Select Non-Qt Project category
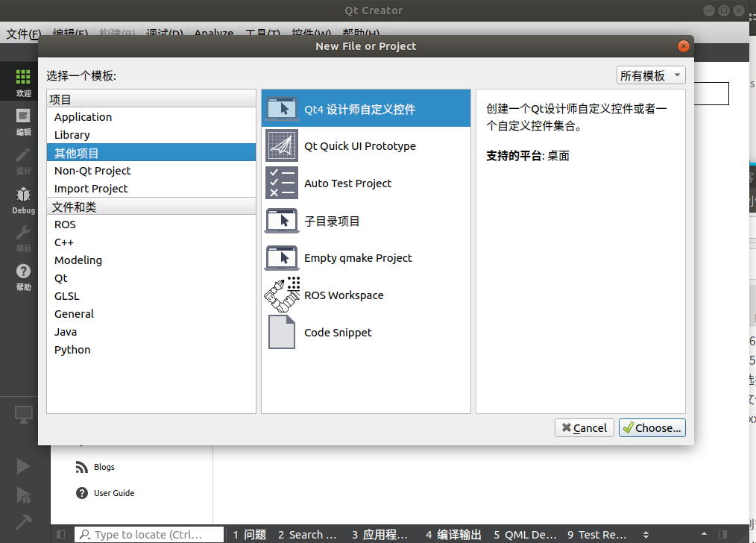756x543 pixels. (x=151, y=170)
